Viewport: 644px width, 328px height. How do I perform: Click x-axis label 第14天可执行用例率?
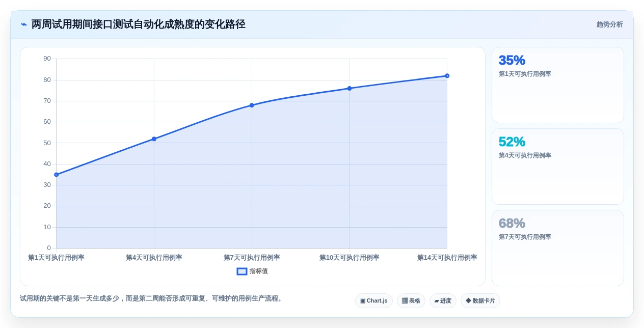coord(447,258)
